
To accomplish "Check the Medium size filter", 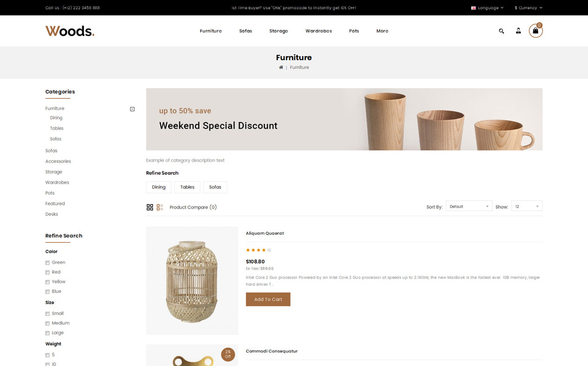I will pyautogui.click(x=48, y=323).
